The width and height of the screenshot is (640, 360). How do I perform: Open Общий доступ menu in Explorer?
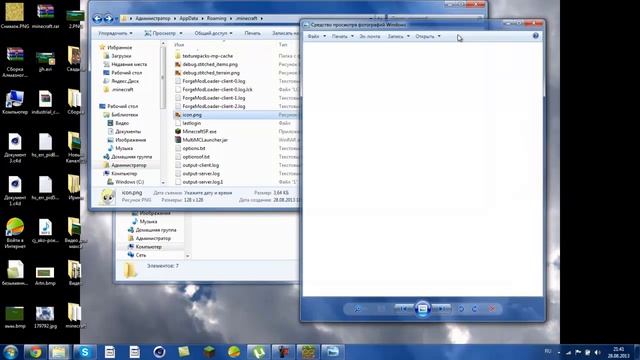pos(213,33)
